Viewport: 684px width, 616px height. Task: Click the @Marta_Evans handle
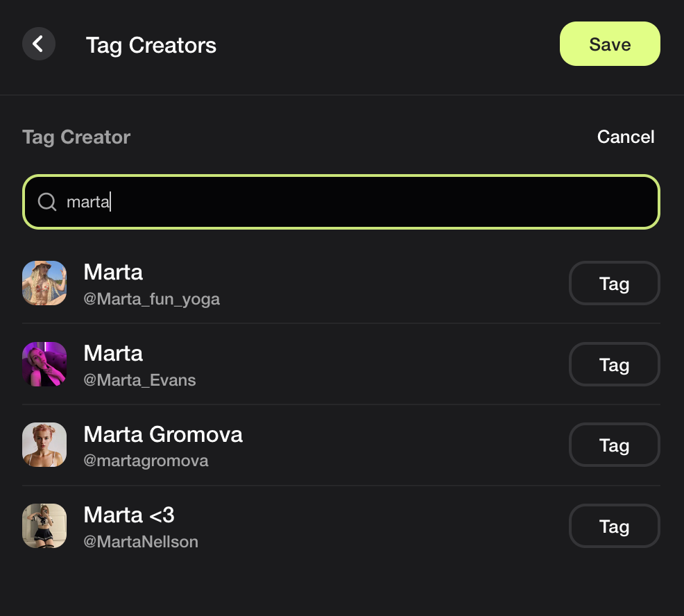point(139,380)
